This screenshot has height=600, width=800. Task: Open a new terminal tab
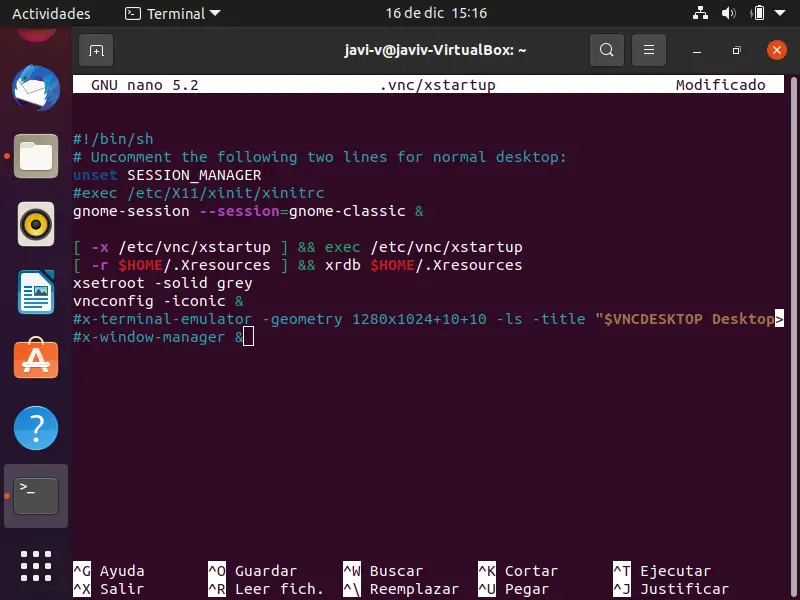pos(96,49)
